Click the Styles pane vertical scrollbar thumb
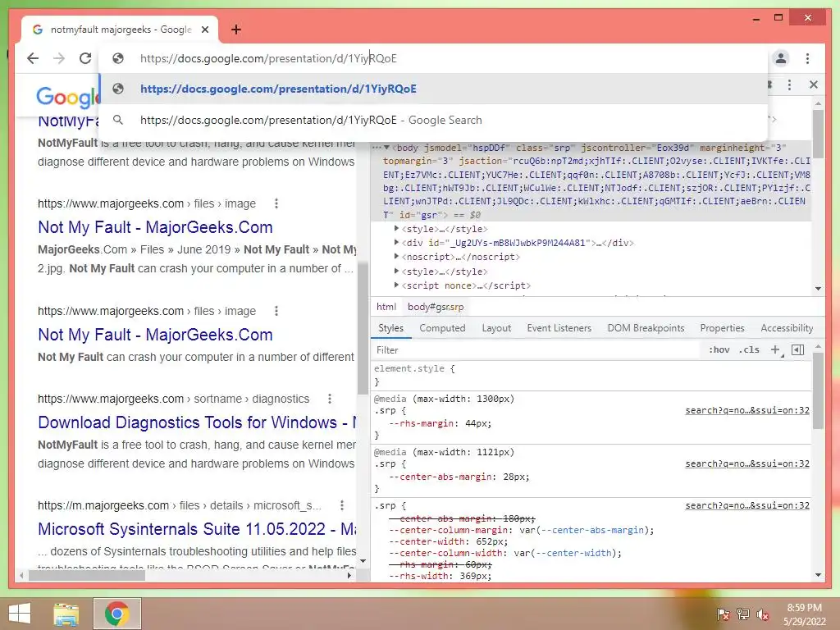Image resolution: width=840 pixels, height=630 pixels. pyautogui.click(x=818, y=391)
